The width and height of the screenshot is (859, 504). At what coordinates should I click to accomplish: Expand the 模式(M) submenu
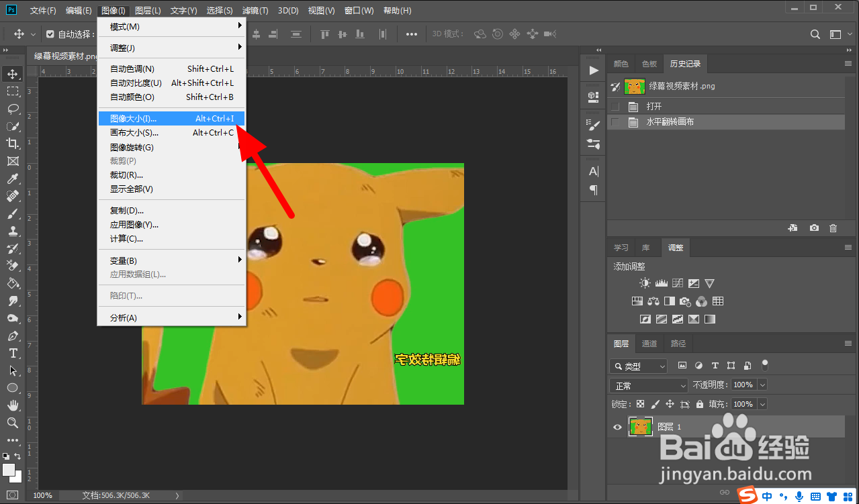(x=171, y=26)
